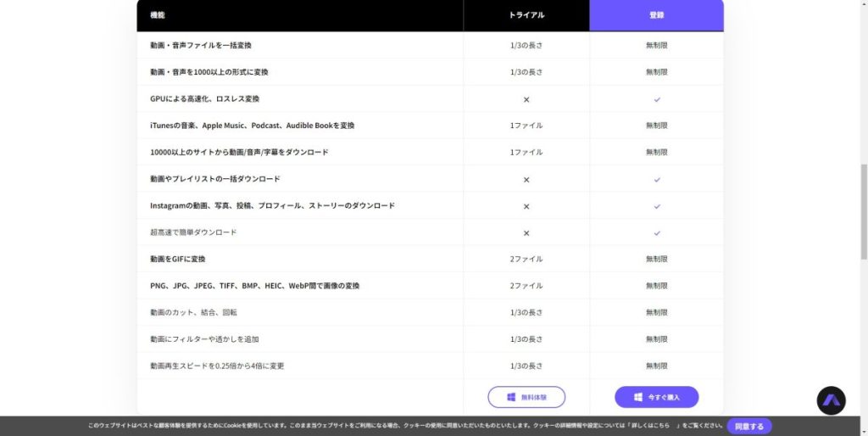Image resolution: width=868 pixels, height=436 pixels.
Task: Click the checkmark in the GPUによる高速化 row
Action: pyautogui.click(x=657, y=100)
